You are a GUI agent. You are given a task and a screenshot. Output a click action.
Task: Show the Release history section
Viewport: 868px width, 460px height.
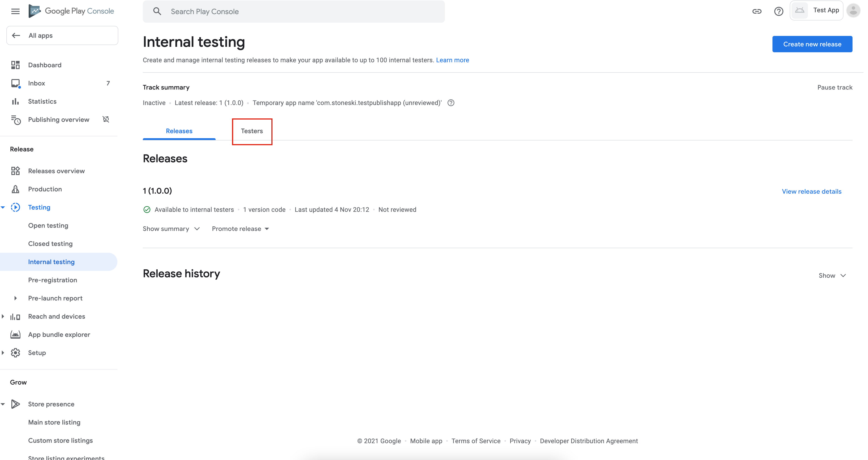pos(832,275)
